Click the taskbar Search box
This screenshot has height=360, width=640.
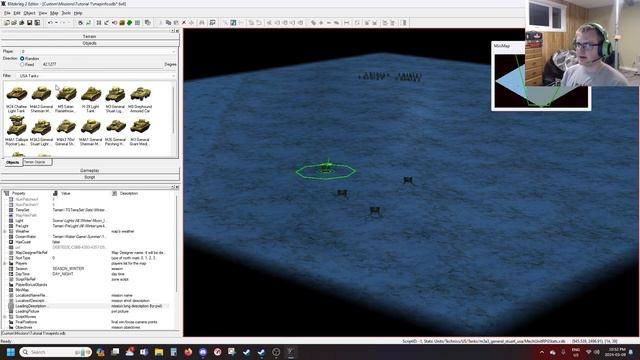coord(56,352)
